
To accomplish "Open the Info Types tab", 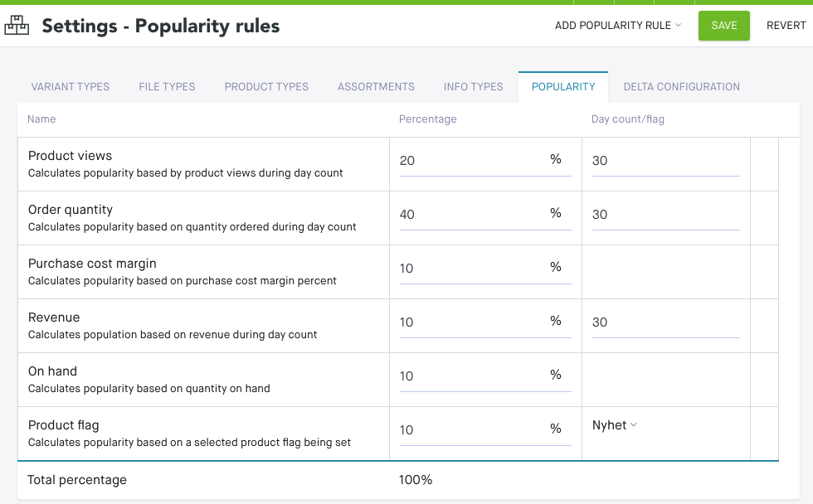I will (x=473, y=86).
